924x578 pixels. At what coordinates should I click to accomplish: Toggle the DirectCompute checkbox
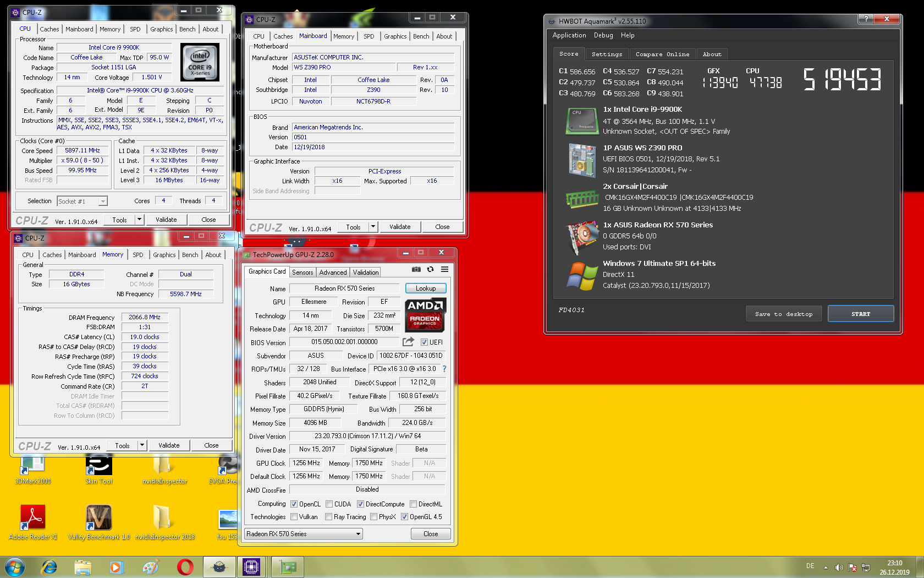[x=360, y=504]
